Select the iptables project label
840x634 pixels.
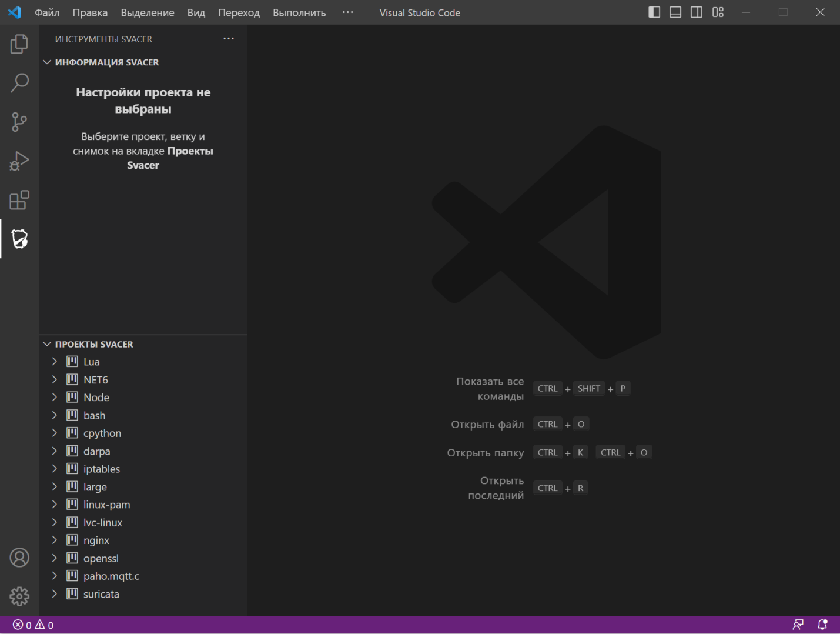(x=102, y=469)
